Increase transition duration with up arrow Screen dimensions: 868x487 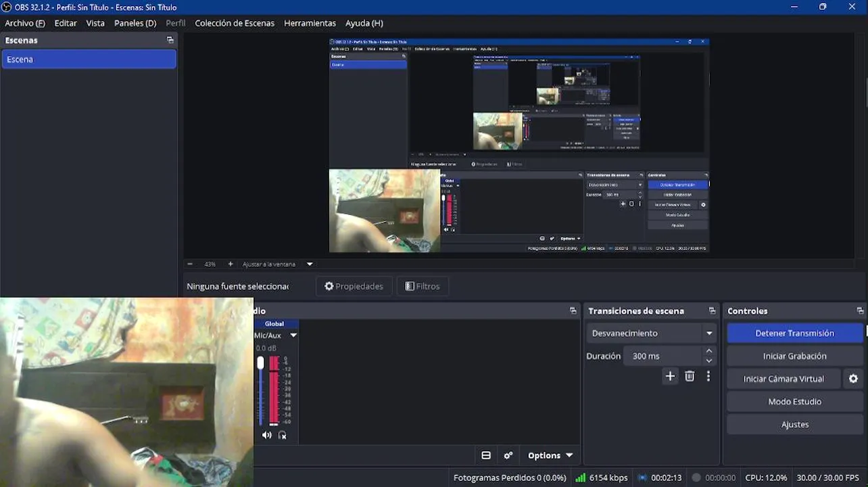[x=709, y=351]
